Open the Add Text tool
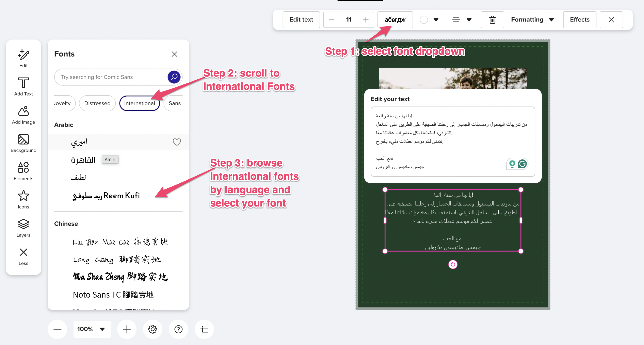 tap(23, 86)
